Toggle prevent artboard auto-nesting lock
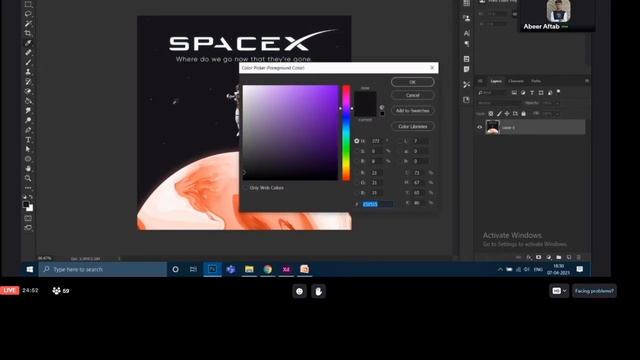This screenshot has width=640, height=360. [x=515, y=113]
